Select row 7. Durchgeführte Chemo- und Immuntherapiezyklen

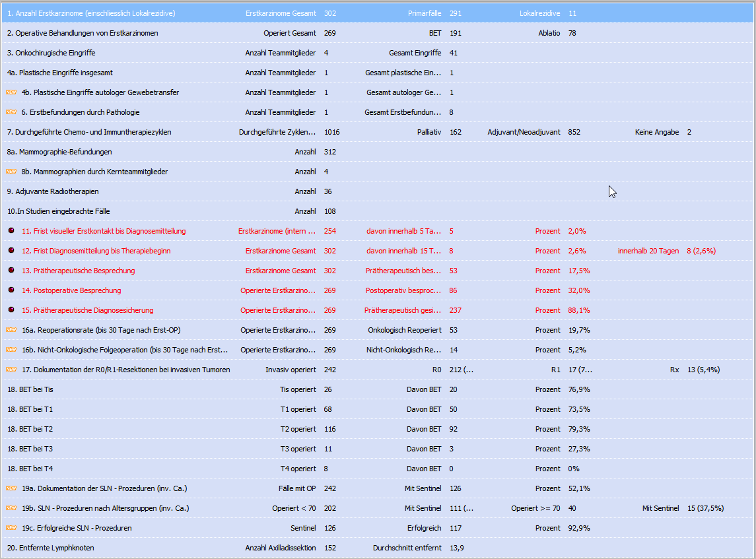(x=377, y=131)
